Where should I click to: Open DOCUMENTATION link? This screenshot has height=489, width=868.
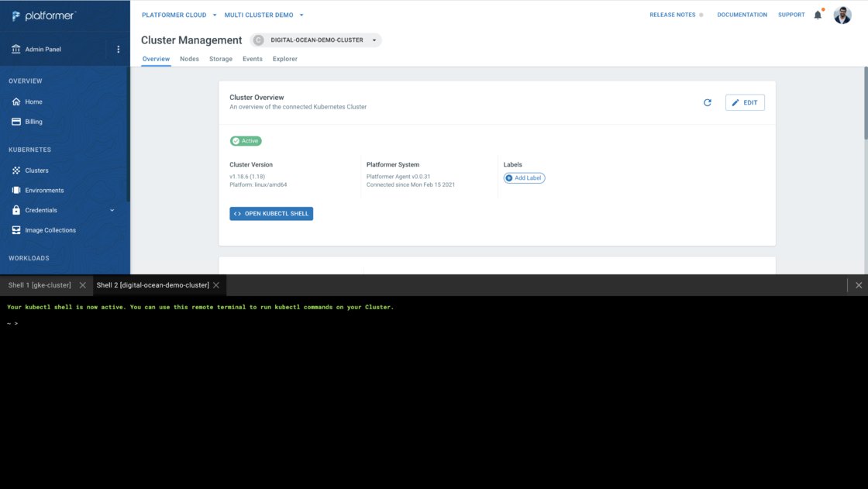pyautogui.click(x=742, y=15)
